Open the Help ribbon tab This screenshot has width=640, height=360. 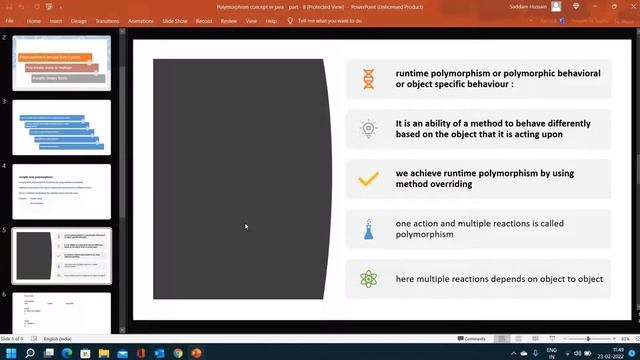[x=271, y=21]
